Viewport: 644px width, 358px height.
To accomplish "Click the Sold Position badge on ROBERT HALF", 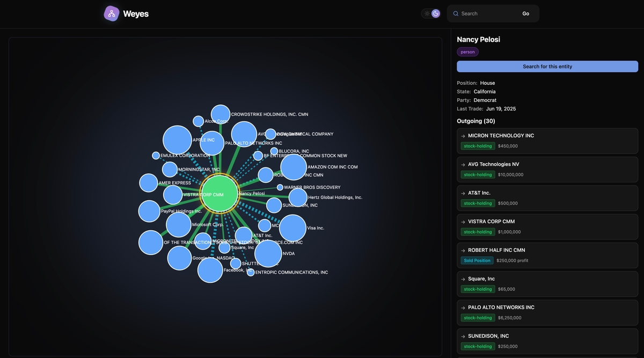I will [477, 260].
